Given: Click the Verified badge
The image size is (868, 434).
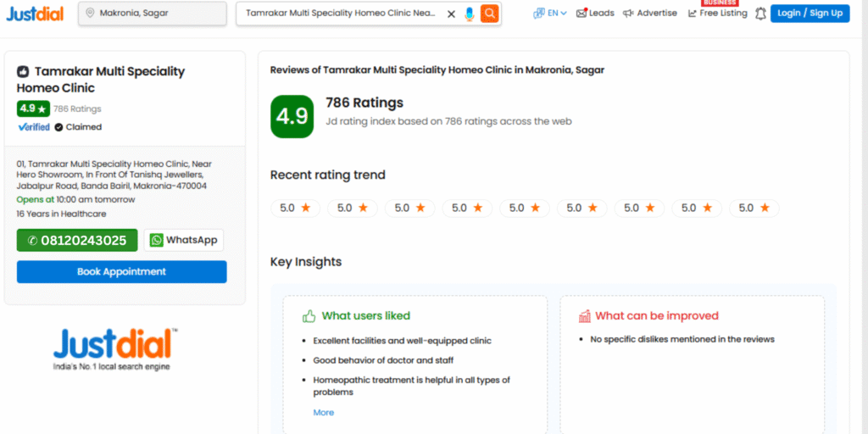Looking at the screenshot, I should (x=34, y=127).
